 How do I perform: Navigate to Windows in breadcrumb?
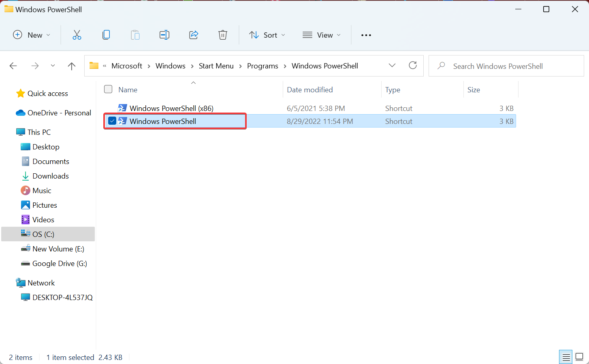[x=171, y=66]
